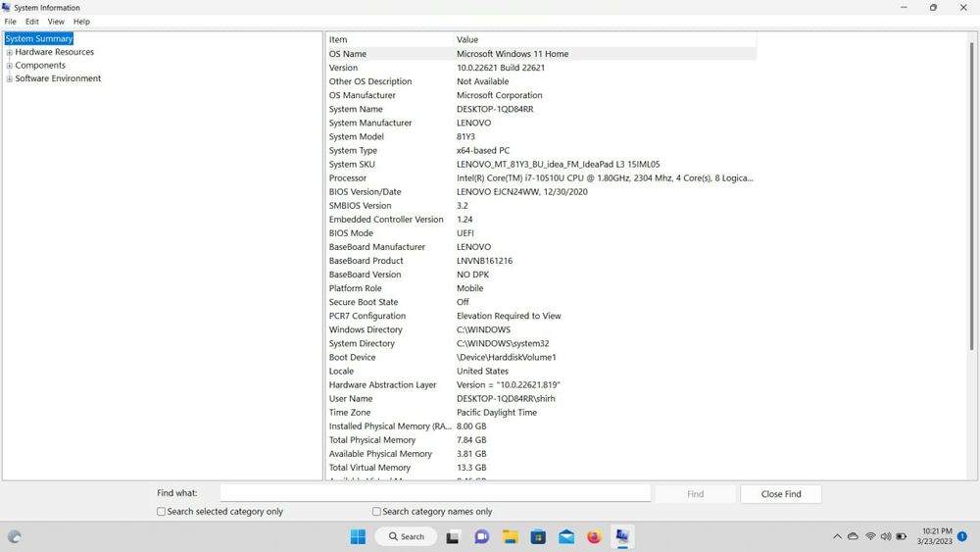Image resolution: width=980 pixels, height=552 pixels.
Task: Click the Item column header
Action: point(389,39)
